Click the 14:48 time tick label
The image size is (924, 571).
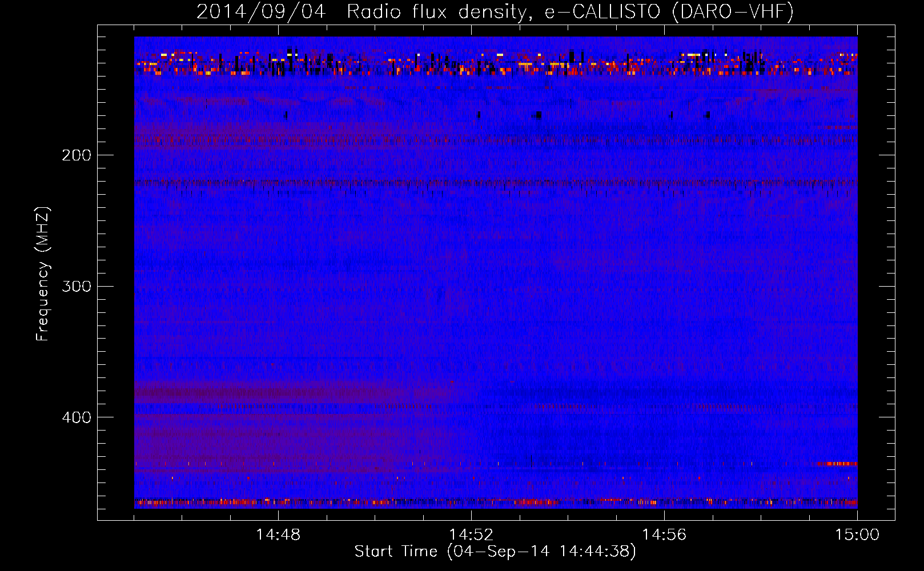278,535
